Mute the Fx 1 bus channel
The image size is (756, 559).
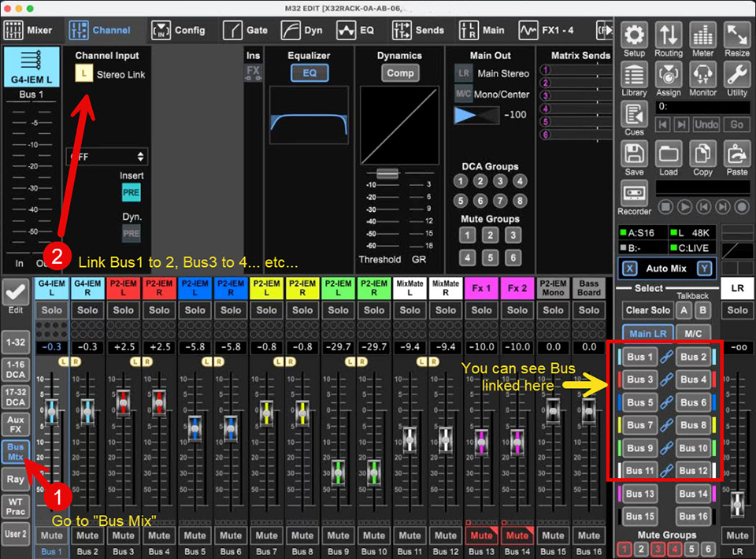coord(481,535)
